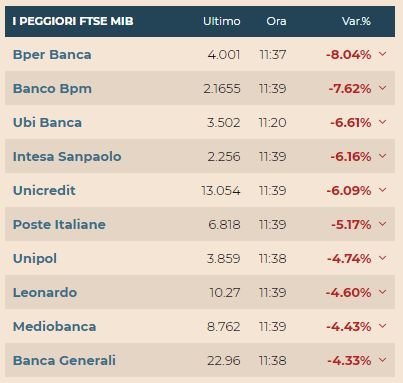Open the Intesa Sanpaolo stock link
Viewport: 403px width, 383px height.
point(67,157)
